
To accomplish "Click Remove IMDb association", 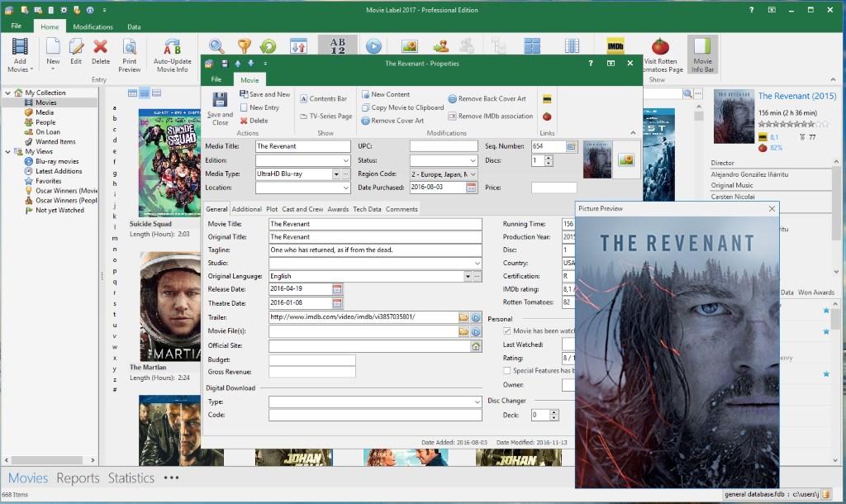I will pos(491,116).
